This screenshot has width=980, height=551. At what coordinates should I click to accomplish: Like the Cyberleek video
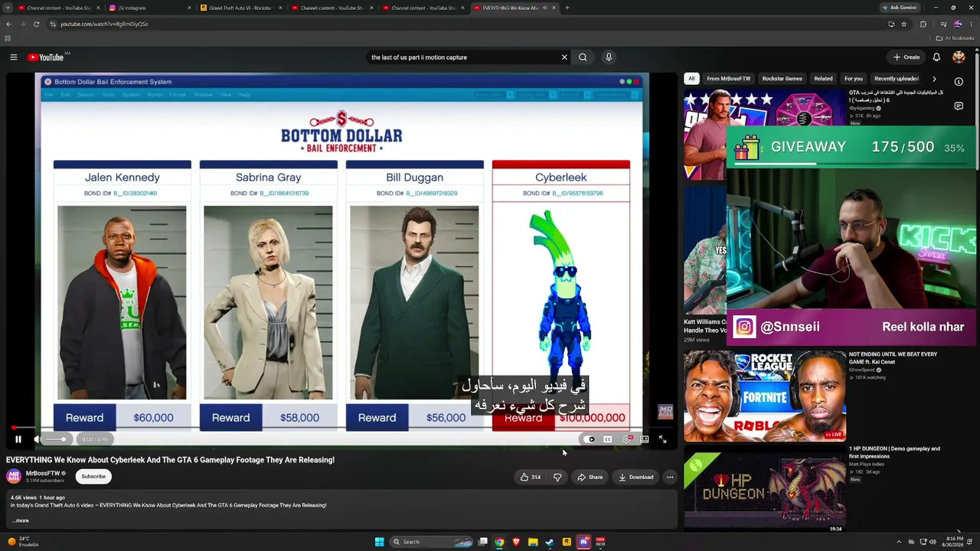[531, 478]
